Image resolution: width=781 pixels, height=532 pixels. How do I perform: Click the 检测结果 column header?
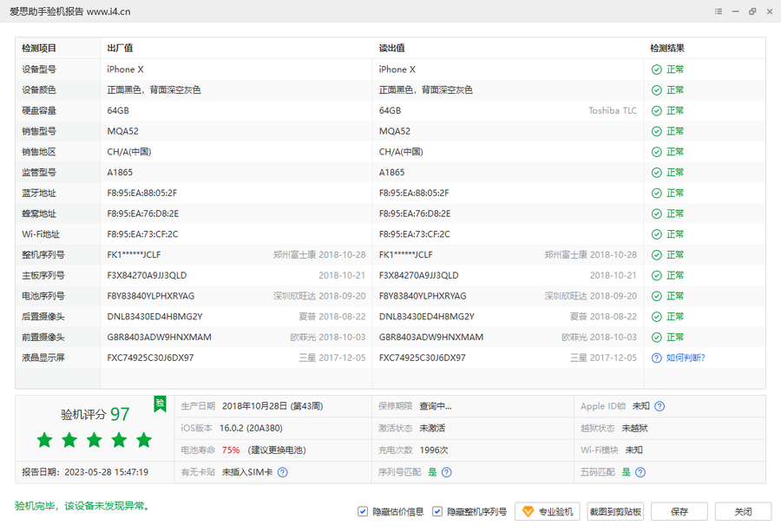pos(667,49)
